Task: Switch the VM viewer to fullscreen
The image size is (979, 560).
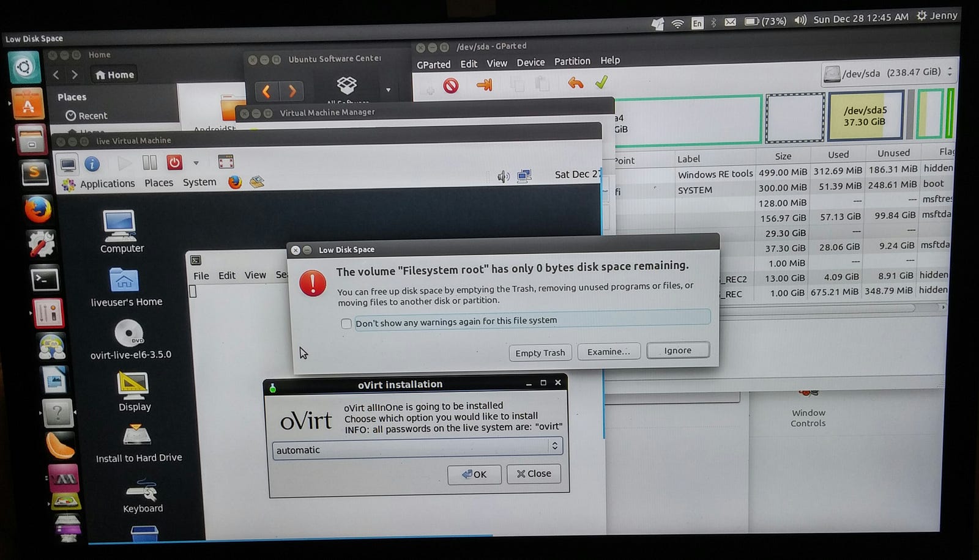Action: tap(226, 161)
